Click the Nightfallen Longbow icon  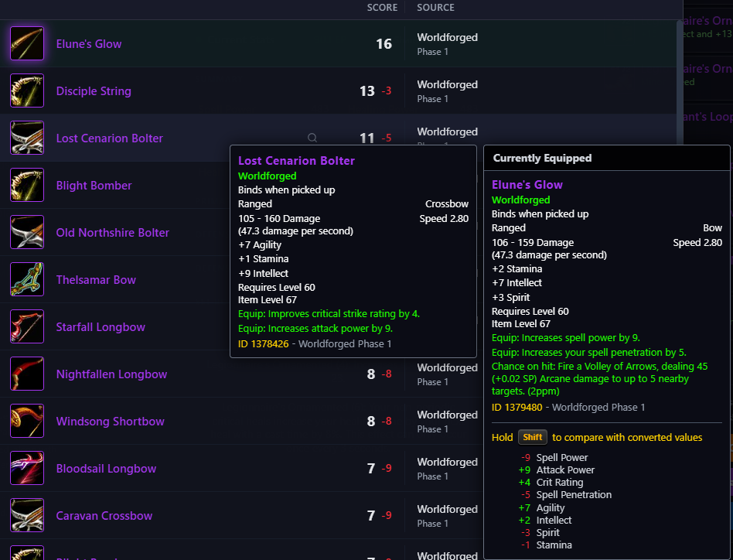point(27,374)
